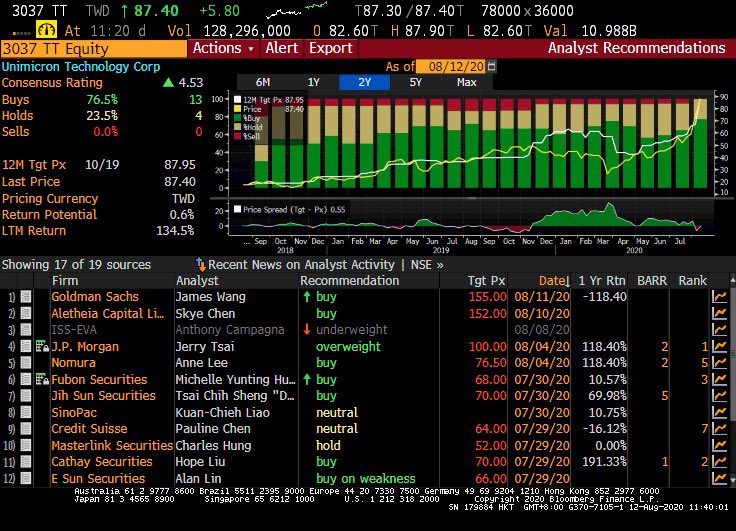Open ISS-EVA report document icon
The image size is (736, 531).
click(26, 330)
